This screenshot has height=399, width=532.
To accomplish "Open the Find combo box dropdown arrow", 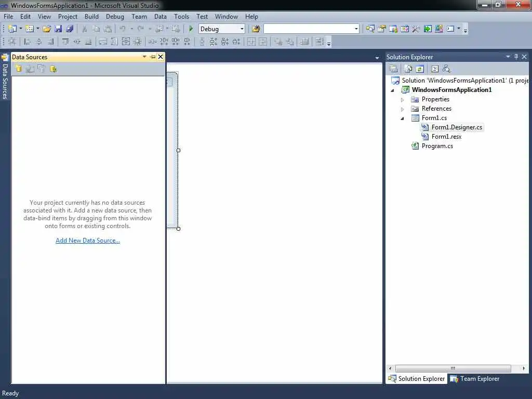I will (356, 29).
